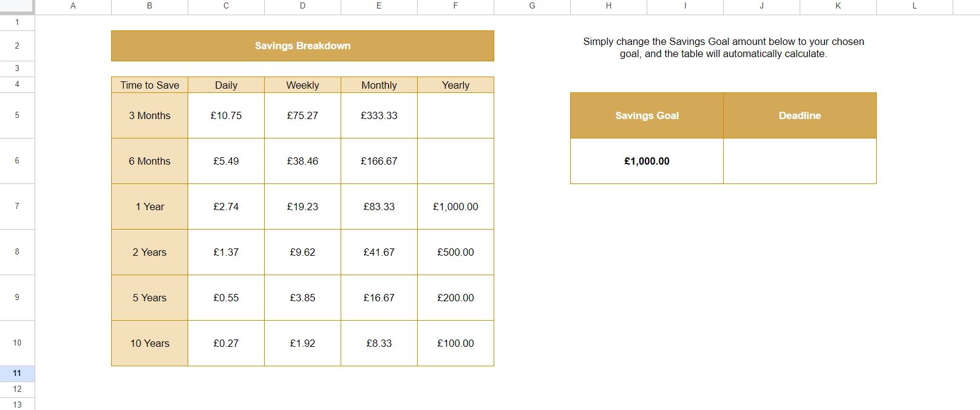The width and height of the screenshot is (980, 410).
Task: Select the Savings Breakdown title banner
Action: tap(302, 46)
